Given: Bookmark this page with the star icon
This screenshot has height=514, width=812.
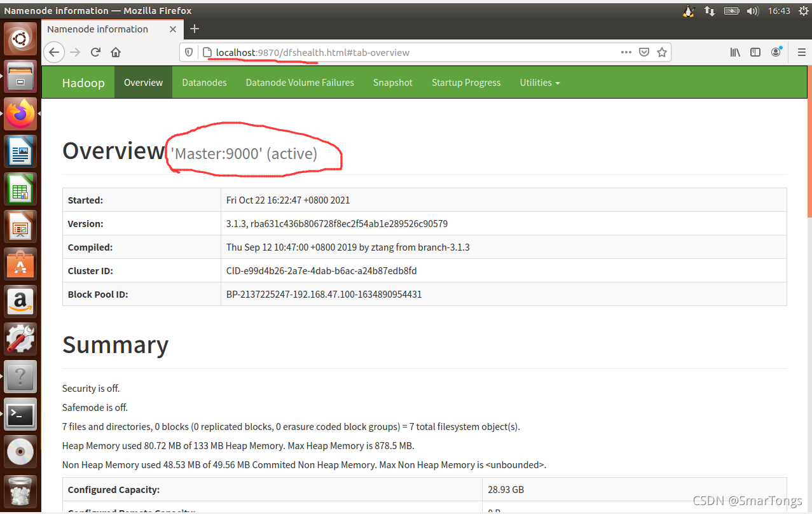Looking at the screenshot, I should pyautogui.click(x=661, y=52).
